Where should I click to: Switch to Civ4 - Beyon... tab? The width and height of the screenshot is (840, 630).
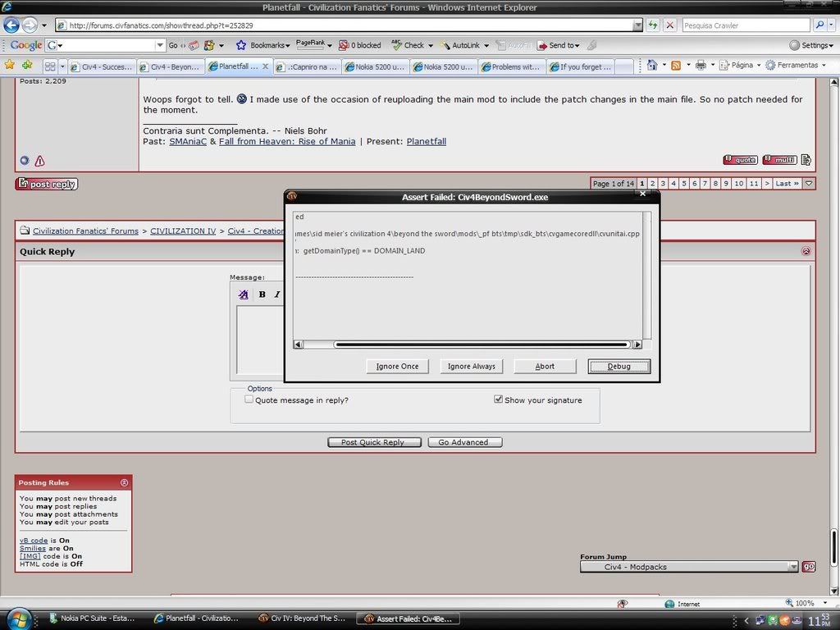coord(171,66)
